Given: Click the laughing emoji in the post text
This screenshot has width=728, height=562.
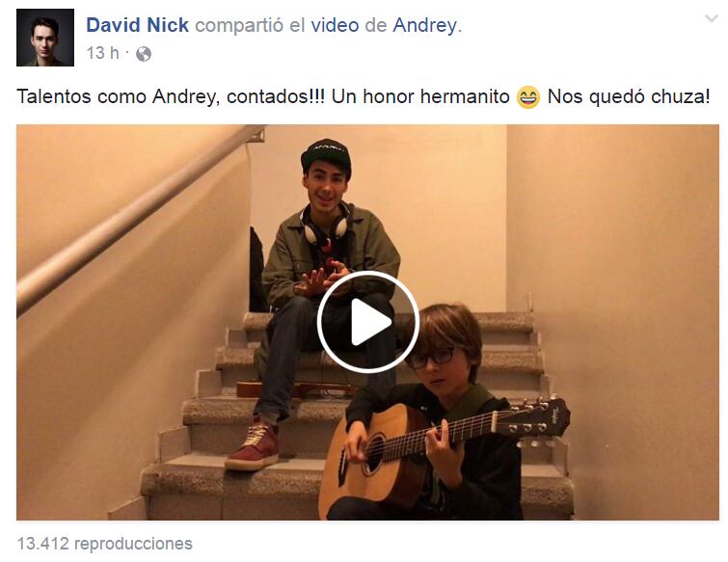Looking at the screenshot, I should coord(528,97).
